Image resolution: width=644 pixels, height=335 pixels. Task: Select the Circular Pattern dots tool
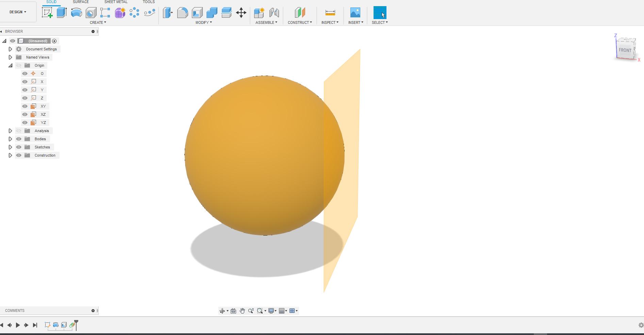[x=134, y=13]
